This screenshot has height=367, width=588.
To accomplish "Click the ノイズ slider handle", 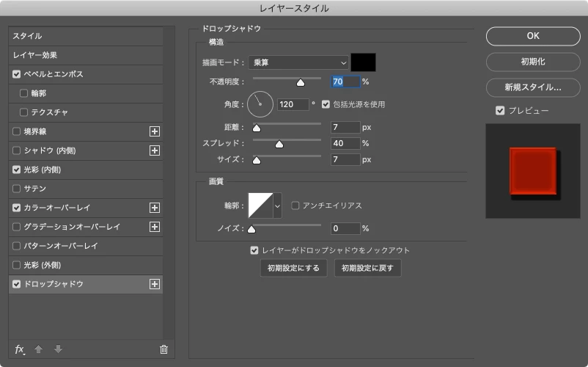I will 251,229.
